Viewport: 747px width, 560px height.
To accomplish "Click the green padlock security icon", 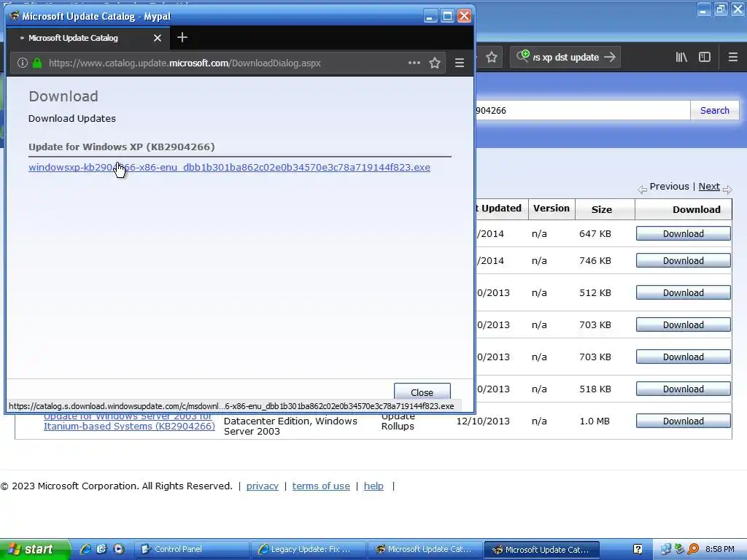I will [37, 63].
